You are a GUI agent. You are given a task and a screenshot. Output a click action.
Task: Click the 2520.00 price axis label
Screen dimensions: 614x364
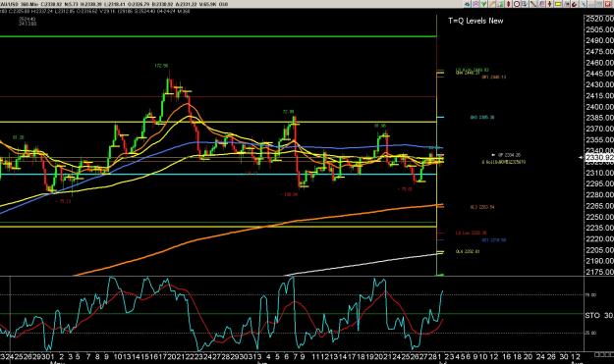[x=599, y=19]
